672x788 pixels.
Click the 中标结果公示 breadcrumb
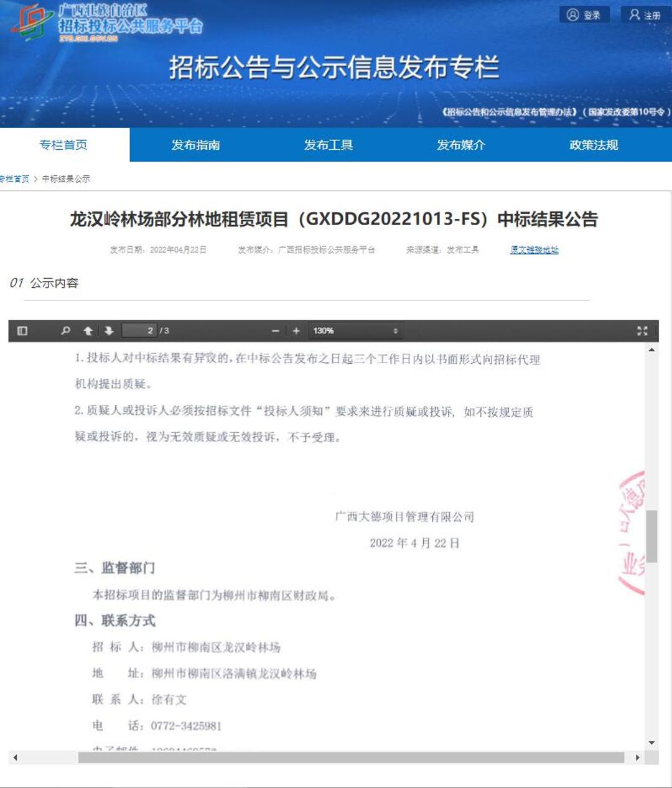(66, 179)
